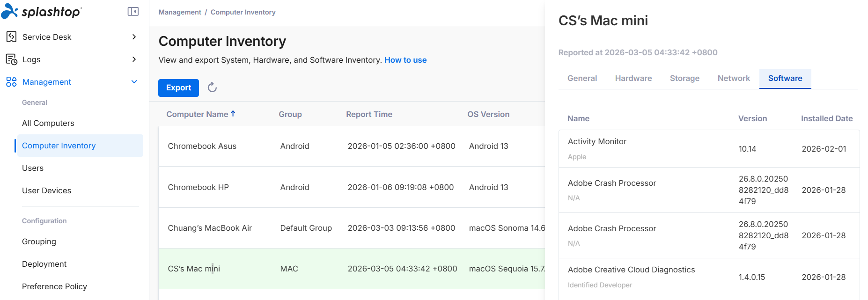Screen dimensions: 868x300
Task: Expand the Logs menu chevron
Action: pos(134,59)
